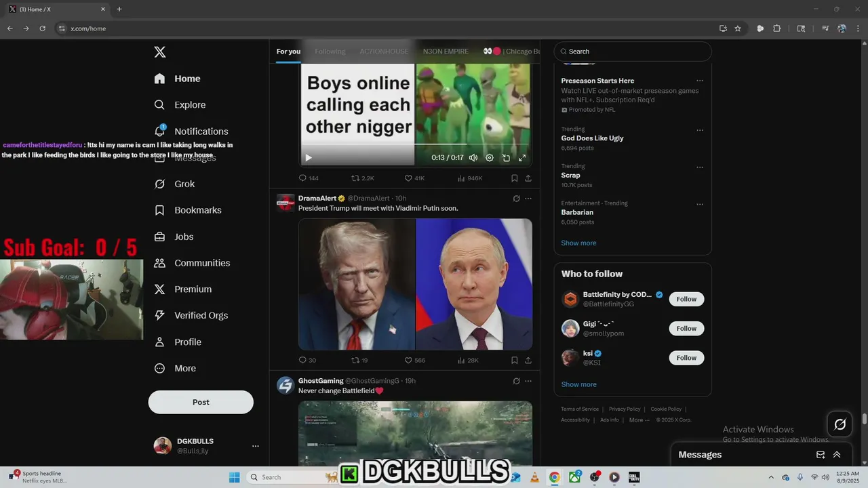Open more options on GhostGaming post
The width and height of the screenshot is (868, 488).
click(528, 381)
